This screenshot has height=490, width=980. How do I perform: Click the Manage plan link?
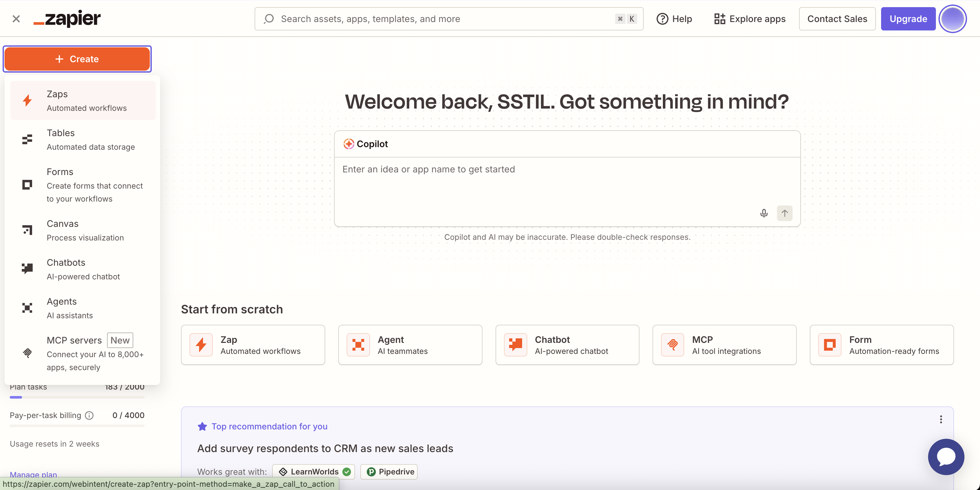pyautogui.click(x=33, y=474)
